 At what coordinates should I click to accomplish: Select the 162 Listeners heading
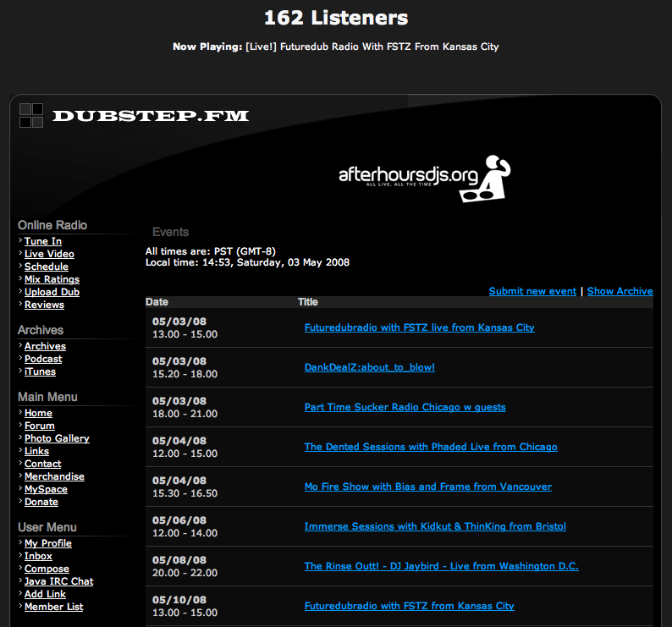point(336,18)
